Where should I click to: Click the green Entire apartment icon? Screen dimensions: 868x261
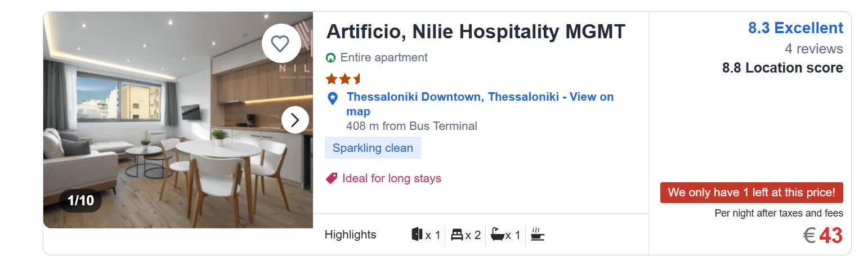click(331, 57)
